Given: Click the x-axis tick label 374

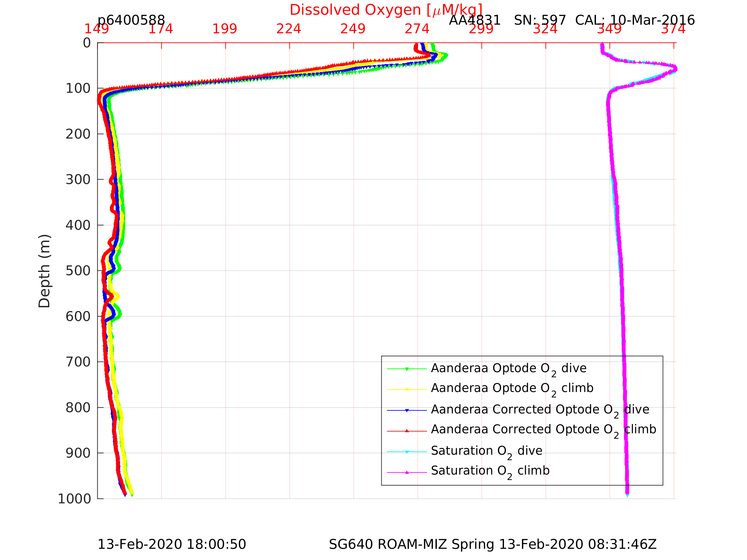Looking at the screenshot, I should pos(673,29).
